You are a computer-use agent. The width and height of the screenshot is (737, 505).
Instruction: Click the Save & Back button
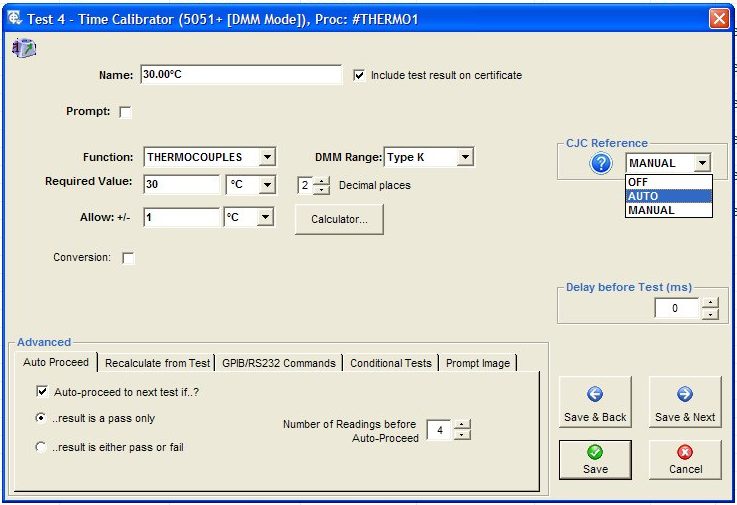click(x=595, y=403)
